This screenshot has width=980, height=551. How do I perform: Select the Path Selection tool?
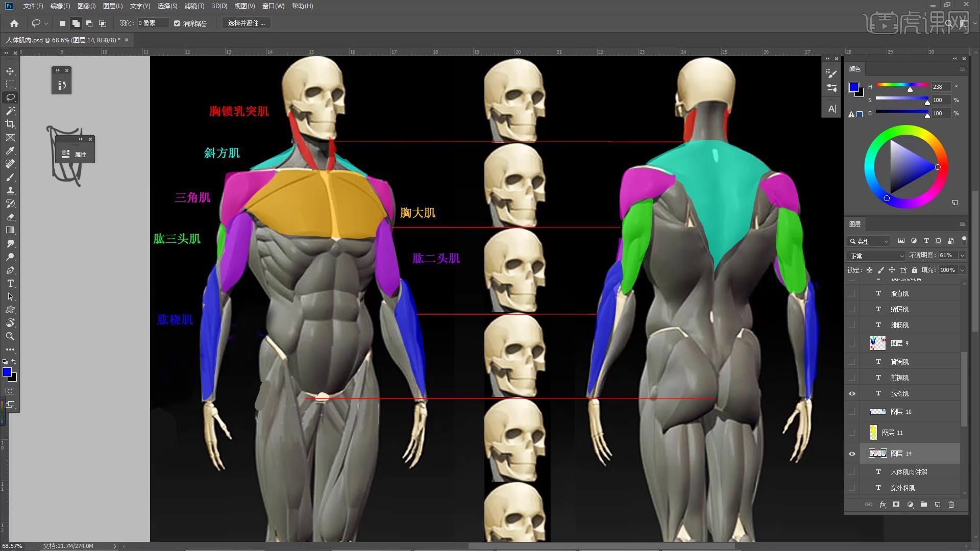[x=10, y=296]
